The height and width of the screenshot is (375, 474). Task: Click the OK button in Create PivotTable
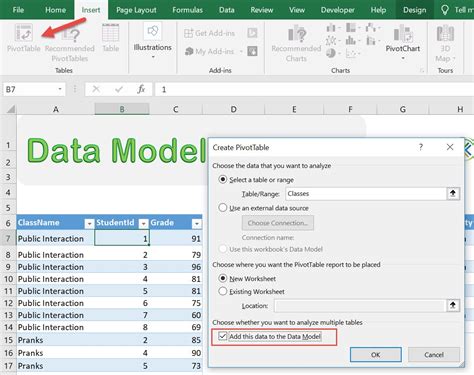click(x=376, y=354)
